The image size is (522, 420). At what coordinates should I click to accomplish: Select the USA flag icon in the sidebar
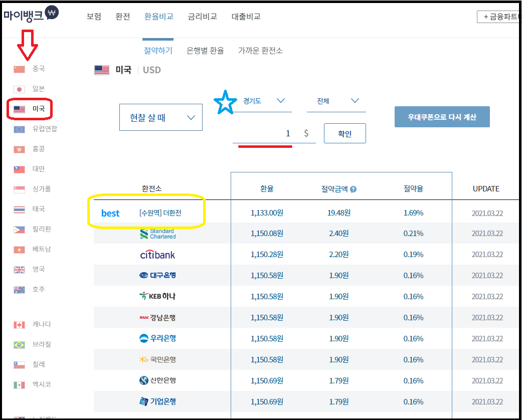click(20, 109)
